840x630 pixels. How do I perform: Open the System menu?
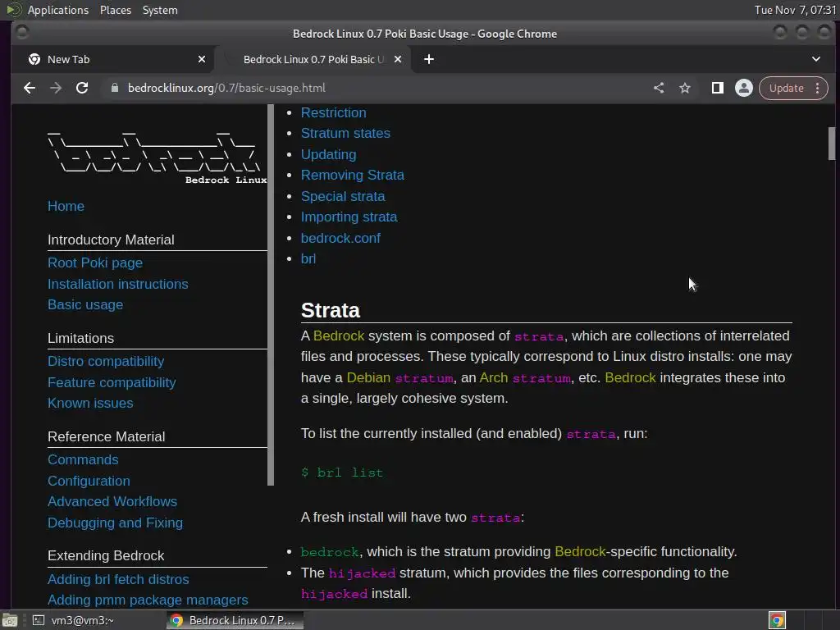point(160,10)
